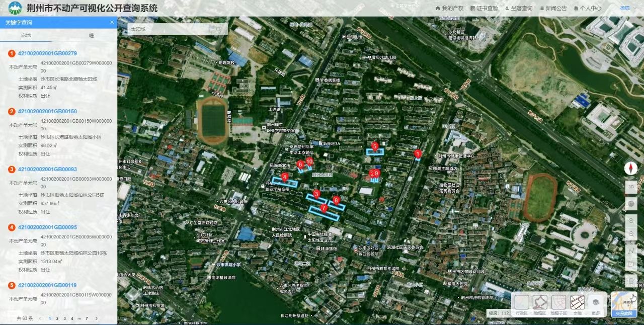Open parcel link 421002002001GB00150

pos(47,111)
